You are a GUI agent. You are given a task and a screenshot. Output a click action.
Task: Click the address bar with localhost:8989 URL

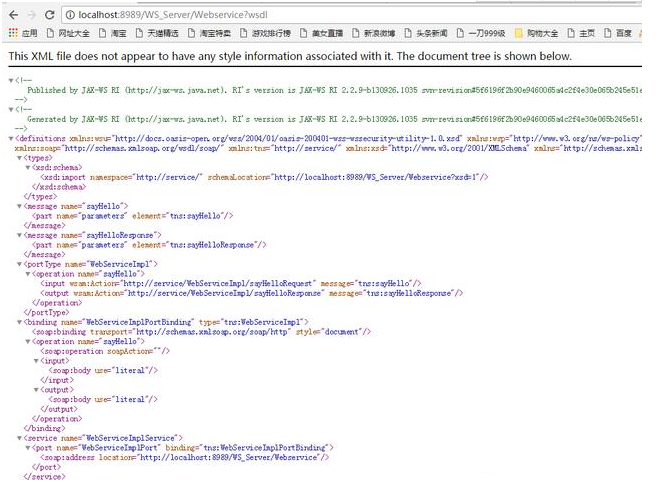point(352,15)
